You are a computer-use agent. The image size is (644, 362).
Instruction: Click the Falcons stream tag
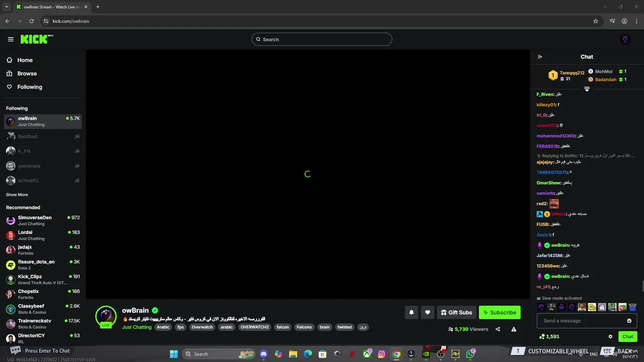(x=304, y=327)
